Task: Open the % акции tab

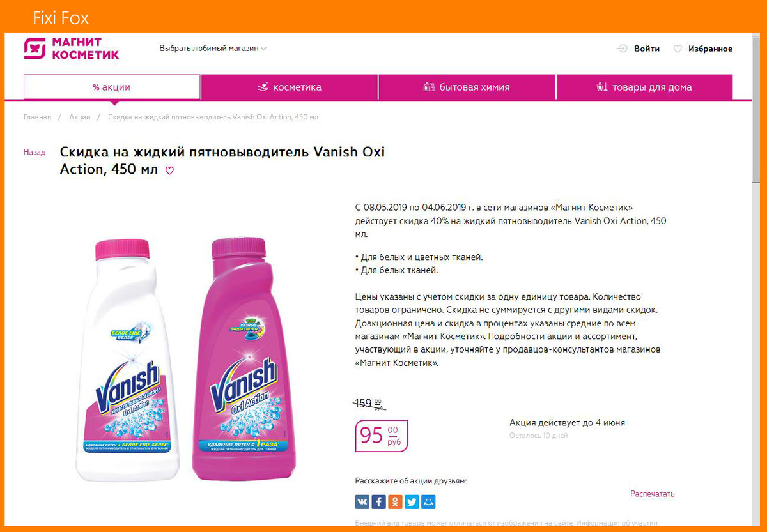Action: click(x=112, y=87)
